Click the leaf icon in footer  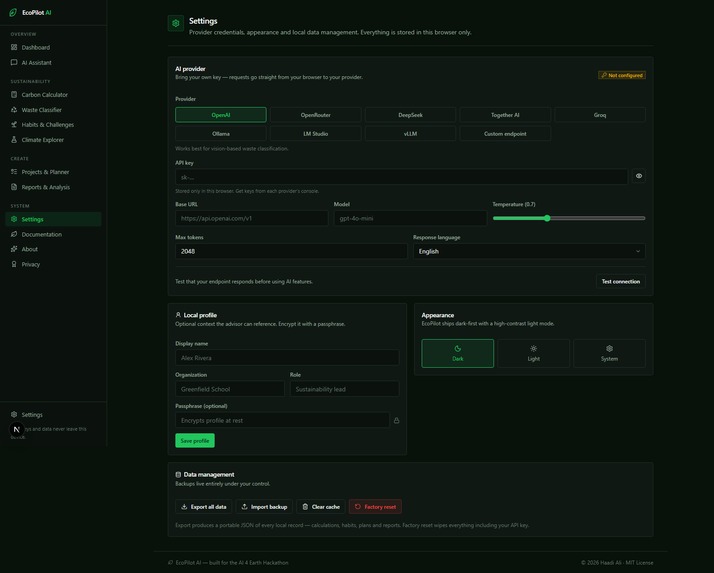[x=171, y=563]
